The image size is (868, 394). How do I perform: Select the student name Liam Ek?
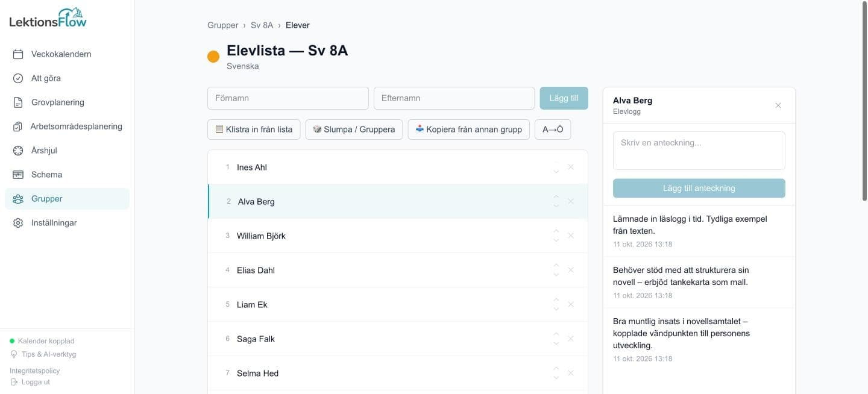[x=252, y=305]
